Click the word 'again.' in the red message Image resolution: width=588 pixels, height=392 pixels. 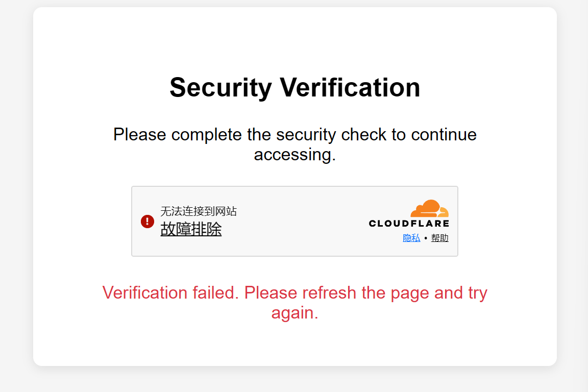[295, 312]
